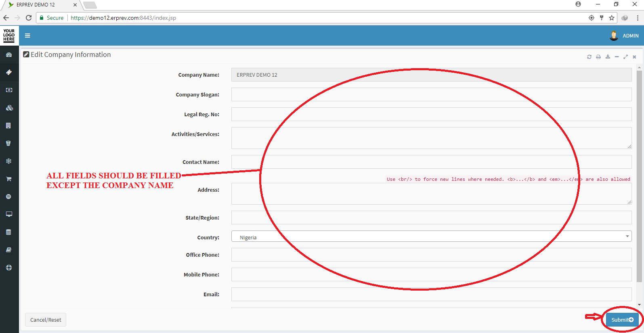
Task: Open a new browser tab
Action: (90, 5)
